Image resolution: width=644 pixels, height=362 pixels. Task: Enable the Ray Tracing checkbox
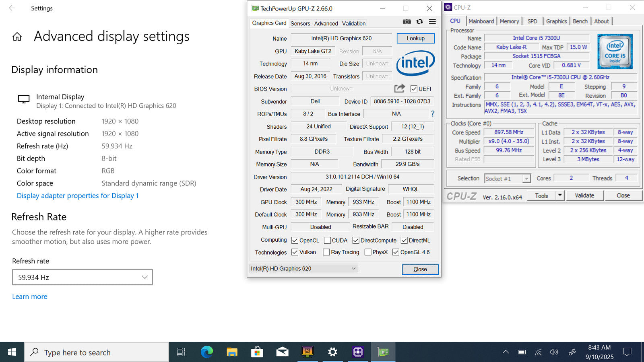[x=326, y=252]
